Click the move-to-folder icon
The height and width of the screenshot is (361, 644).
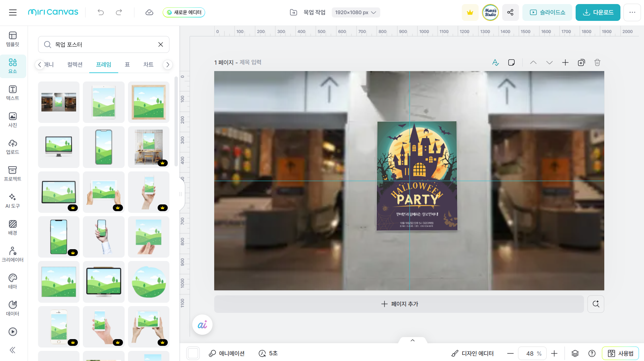293,12
